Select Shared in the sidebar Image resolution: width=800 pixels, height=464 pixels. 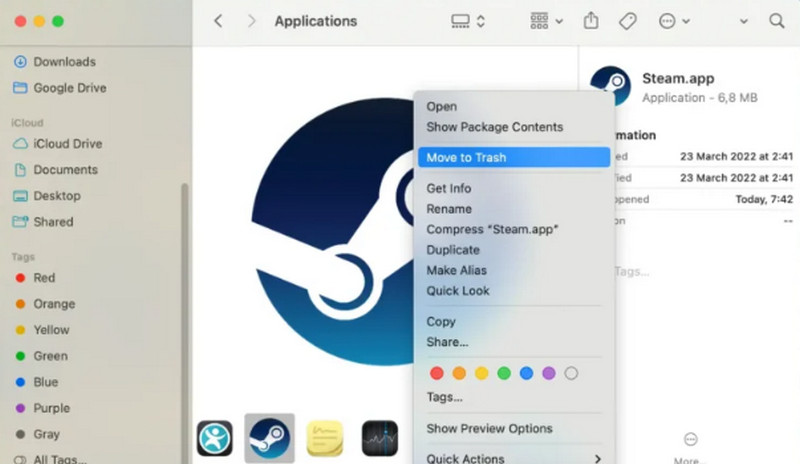tap(44, 222)
